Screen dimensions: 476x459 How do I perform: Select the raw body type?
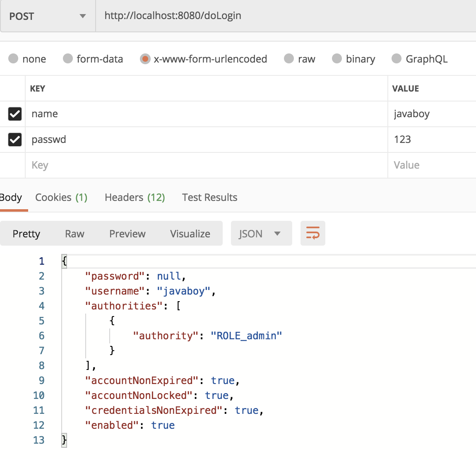[x=289, y=59]
